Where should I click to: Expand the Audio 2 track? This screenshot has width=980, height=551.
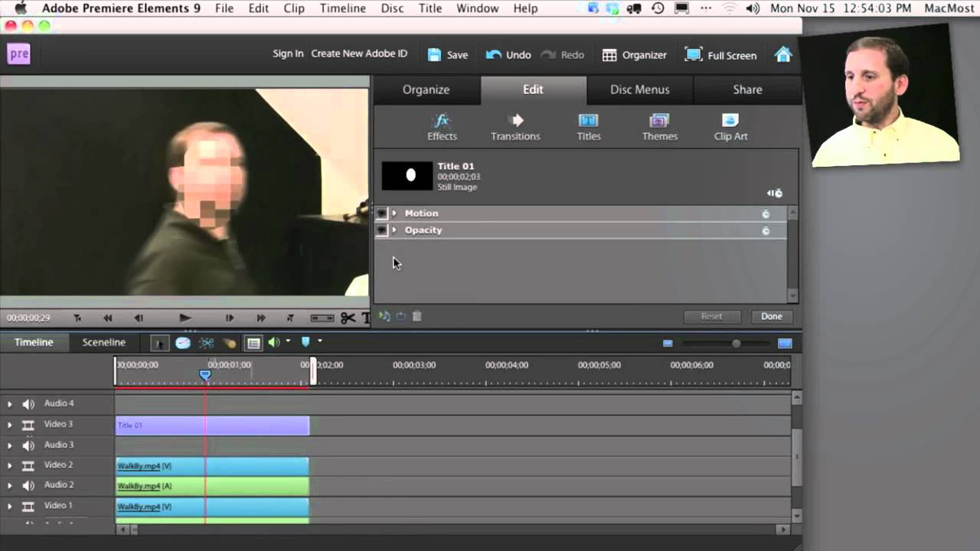tap(10, 486)
